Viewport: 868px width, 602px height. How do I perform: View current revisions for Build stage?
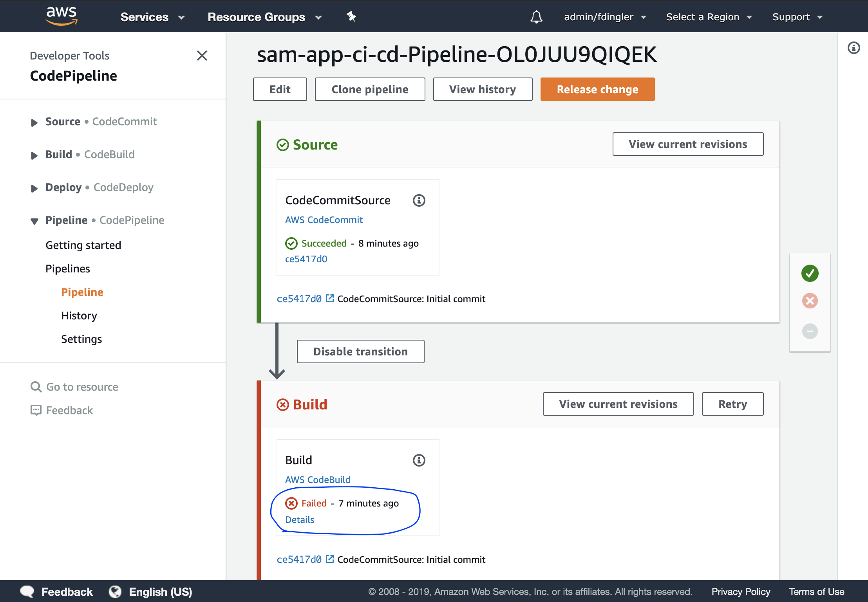(618, 404)
